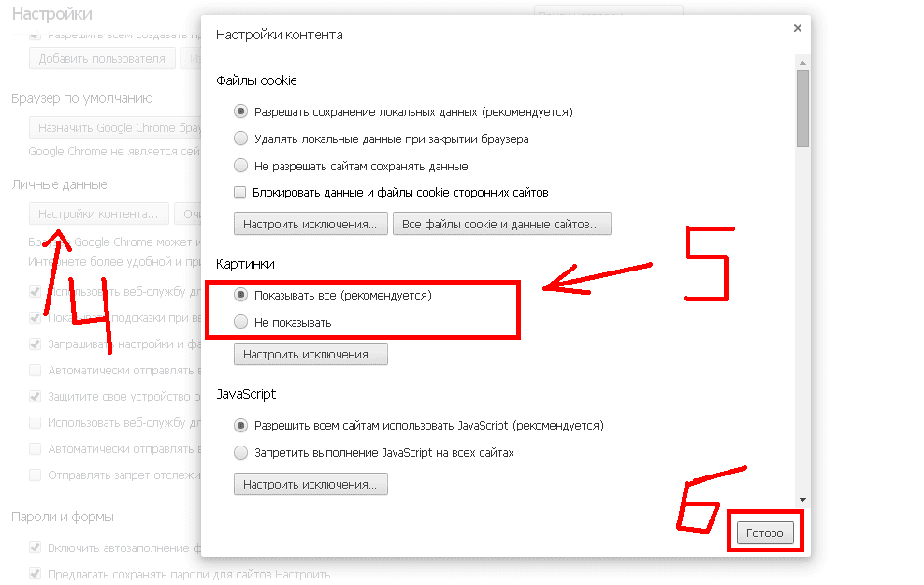Click 'Добавить пользователя' button
Image resolution: width=924 pixels, height=585 pixels.
click(102, 58)
